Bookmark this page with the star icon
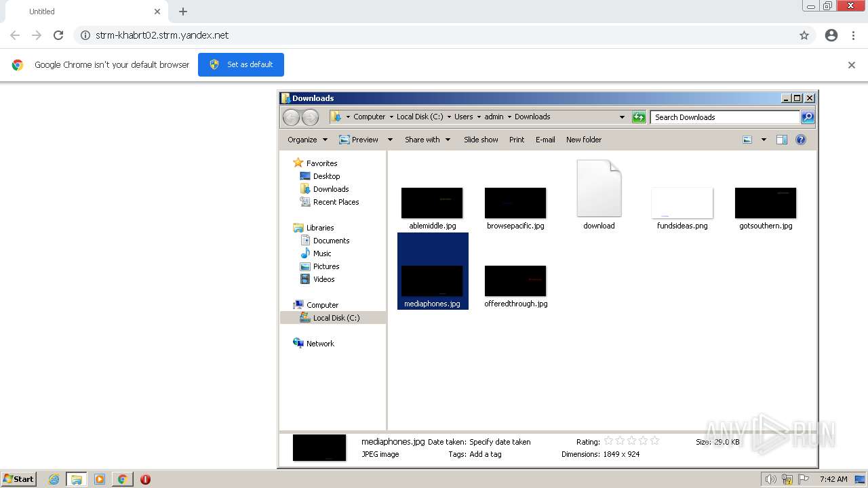The image size is (868, 488). [804, 35]
